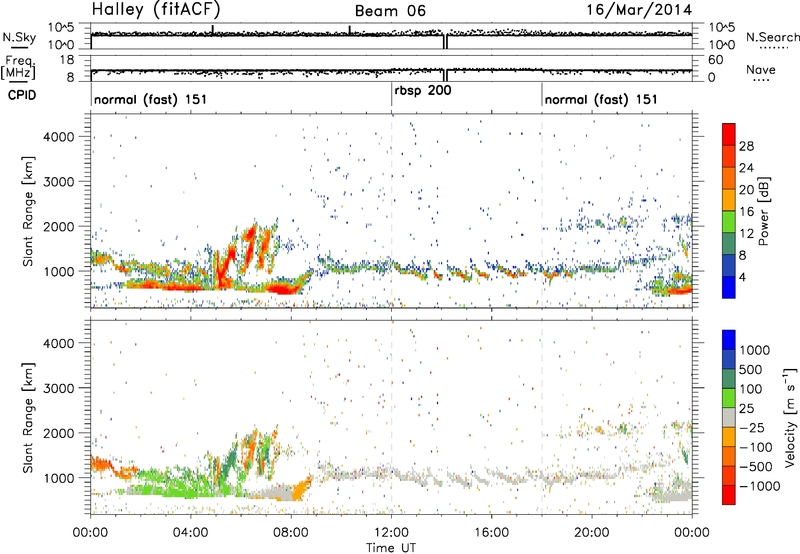Click the date label '16/Mar/2014'

[x=639, y=10]
